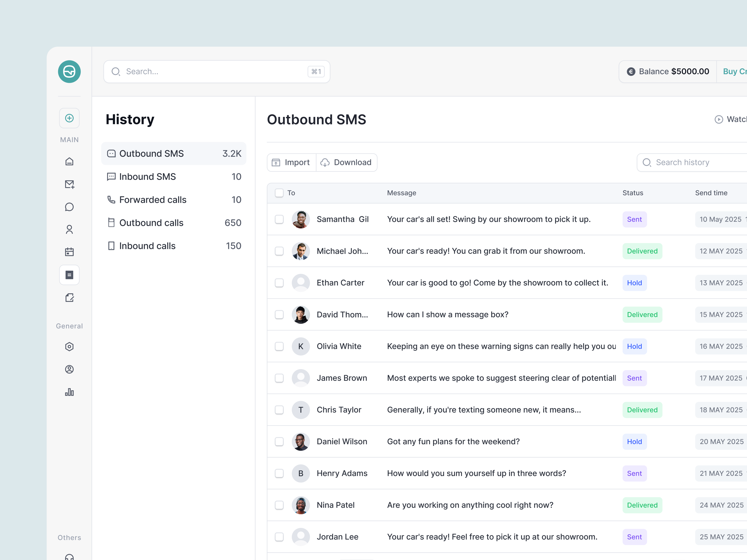Open the contacts icon in sidebar
The image size is (747, 560).
click(x=69, y=229)
